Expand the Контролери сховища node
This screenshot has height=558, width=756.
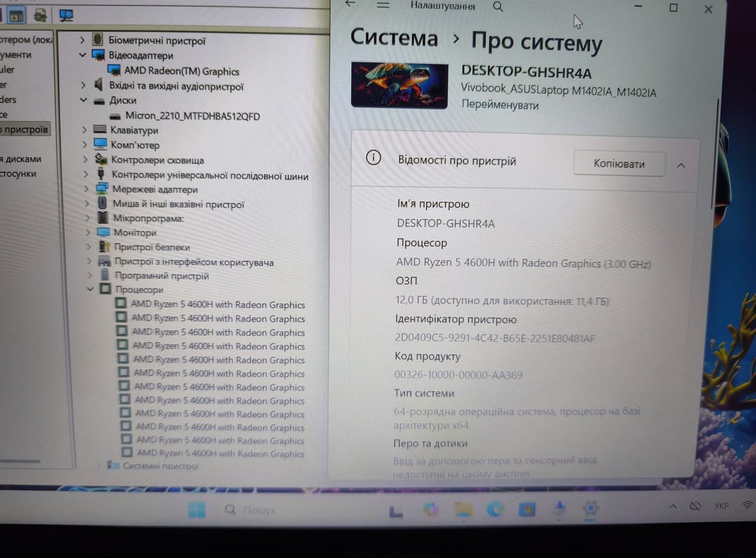click(x=85, y=159)
